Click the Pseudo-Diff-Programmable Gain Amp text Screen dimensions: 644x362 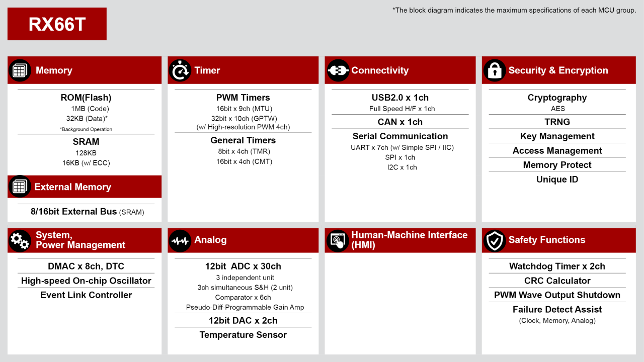point(245,307)
